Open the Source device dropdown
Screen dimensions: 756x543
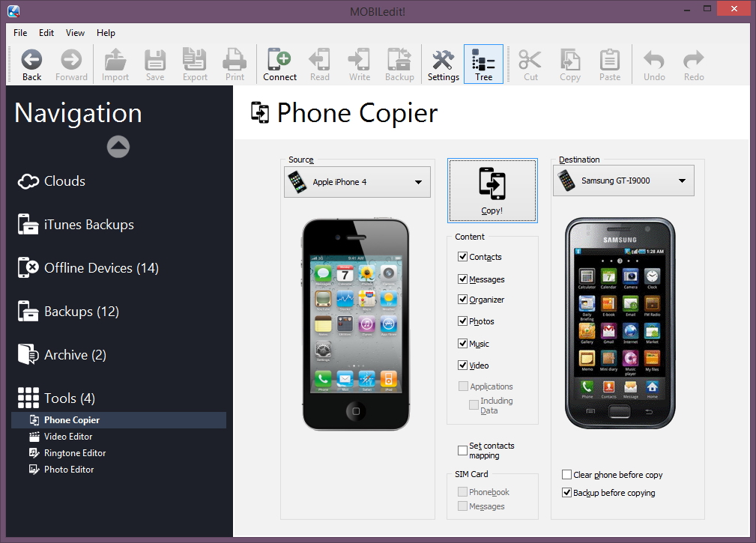[x=357, y=182]
